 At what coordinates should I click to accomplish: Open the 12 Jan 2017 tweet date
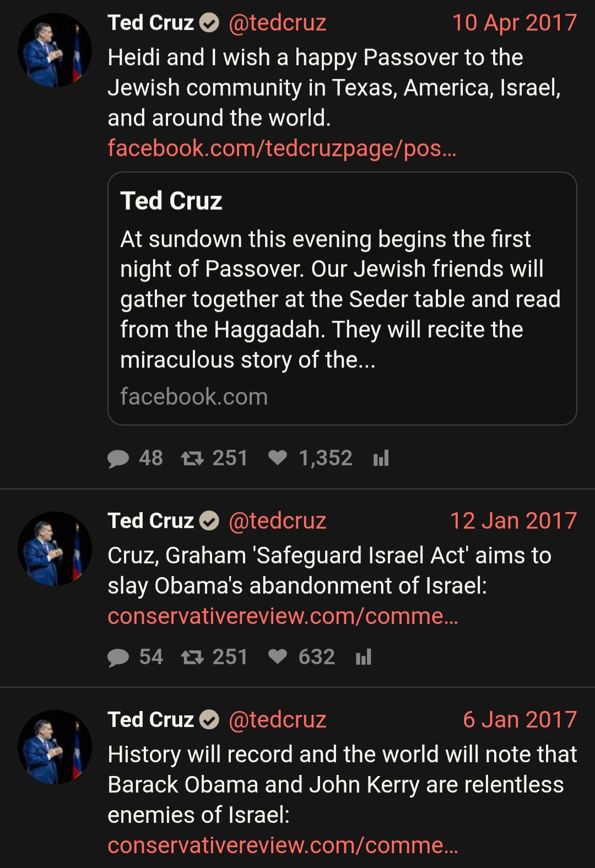pyautogui.click(x=513, y=521)
